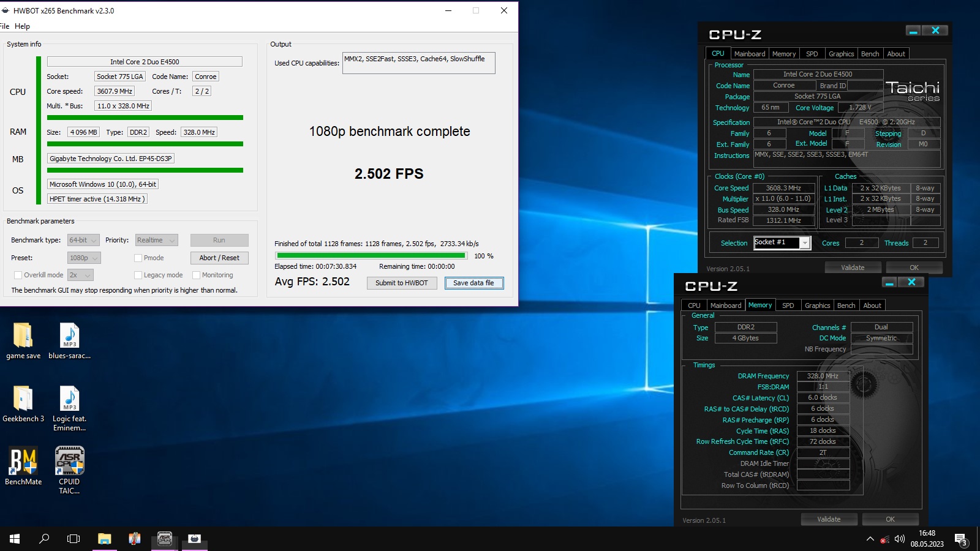The image size is (980, 551).
Task: Open the Benchmark type 64-bit dropdown
Action: (83, 241)
